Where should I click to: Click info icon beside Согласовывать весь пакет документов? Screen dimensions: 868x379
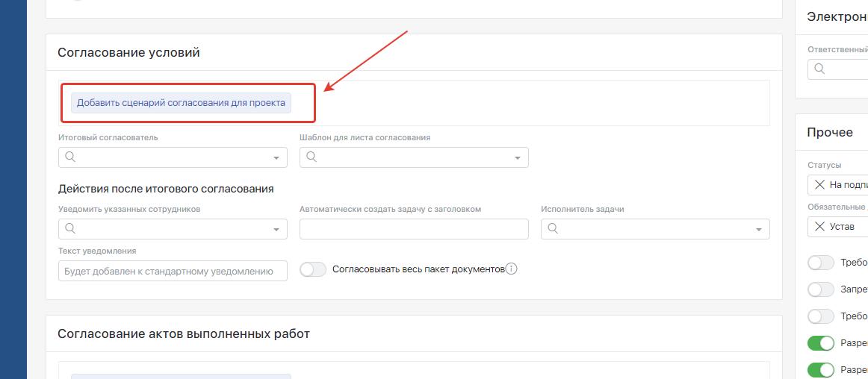[512, 269]
